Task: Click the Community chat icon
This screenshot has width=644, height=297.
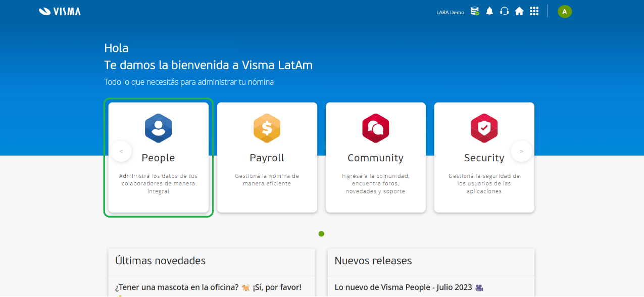Action: pos(375,128)
